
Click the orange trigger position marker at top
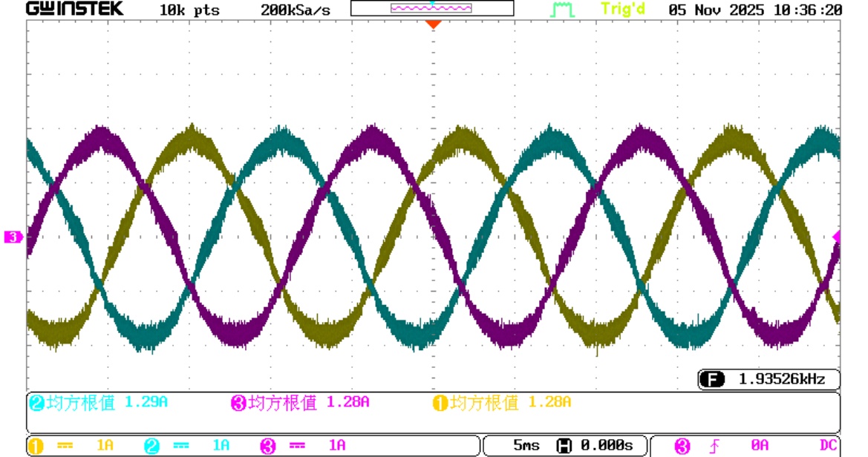click(433, 24)
